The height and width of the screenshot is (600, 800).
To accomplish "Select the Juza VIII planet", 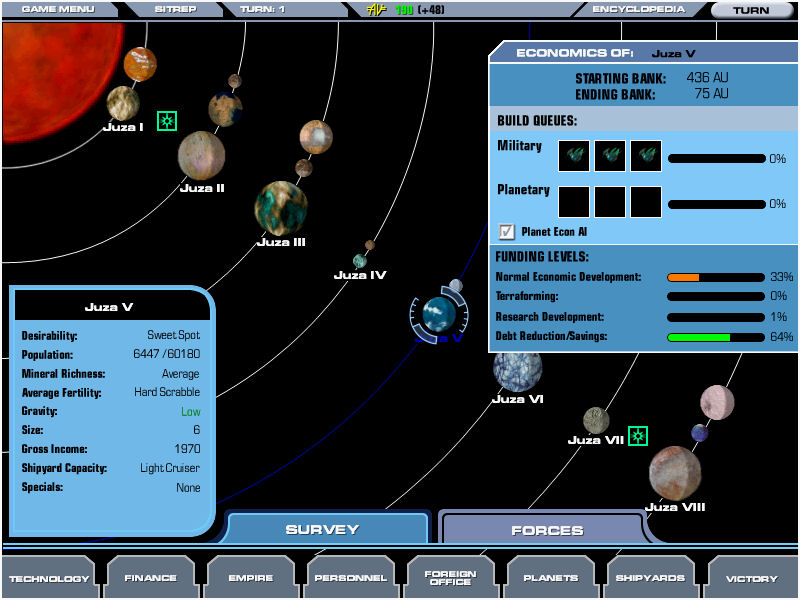I will 674,473.
